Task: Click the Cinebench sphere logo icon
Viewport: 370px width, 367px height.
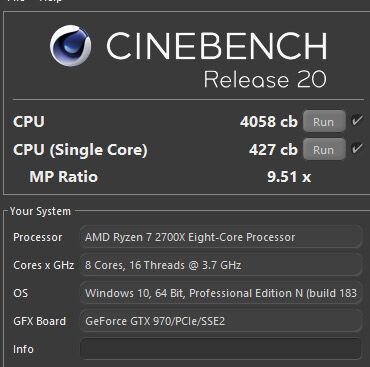Action: [70, 46]
